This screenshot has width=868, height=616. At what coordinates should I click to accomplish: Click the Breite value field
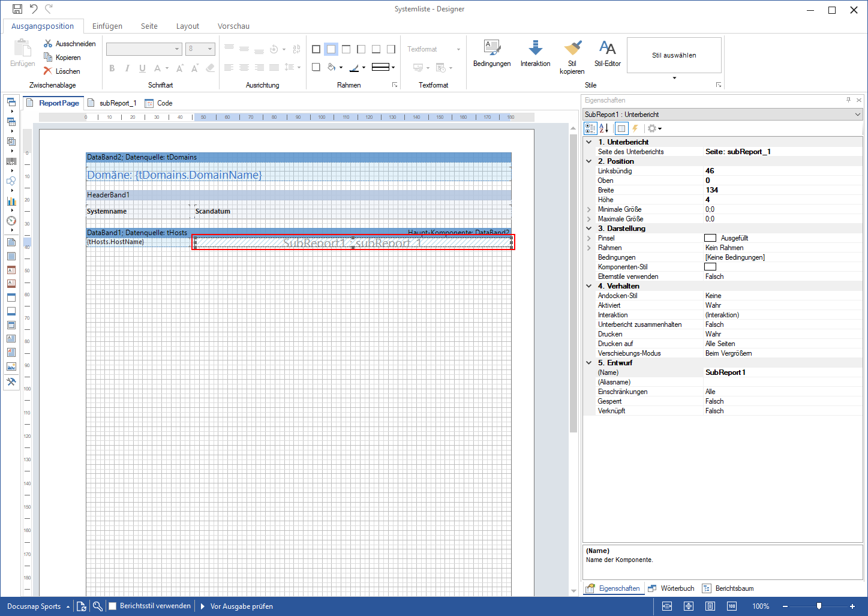(782, 190)
